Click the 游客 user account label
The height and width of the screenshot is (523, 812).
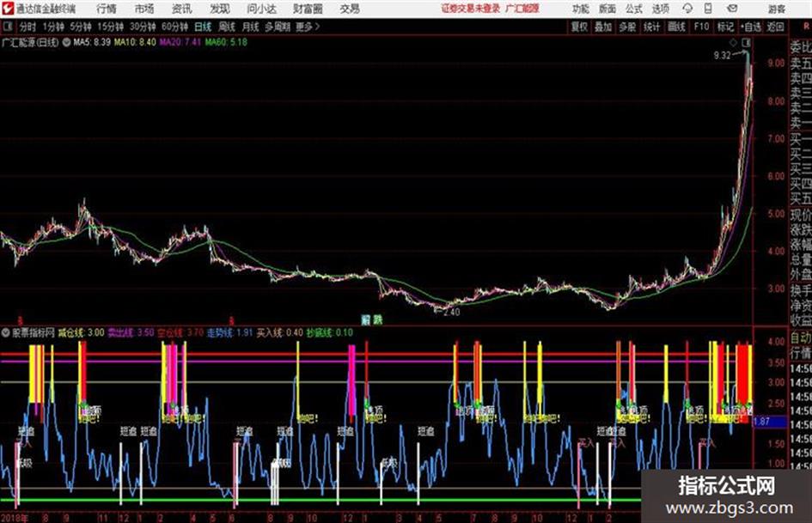(x=776, y=9)
